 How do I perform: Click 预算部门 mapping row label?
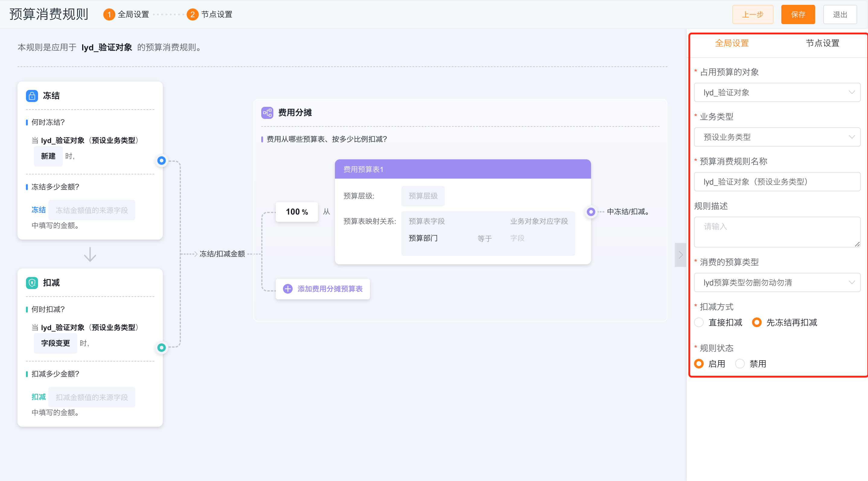click(x=423, y=238)
